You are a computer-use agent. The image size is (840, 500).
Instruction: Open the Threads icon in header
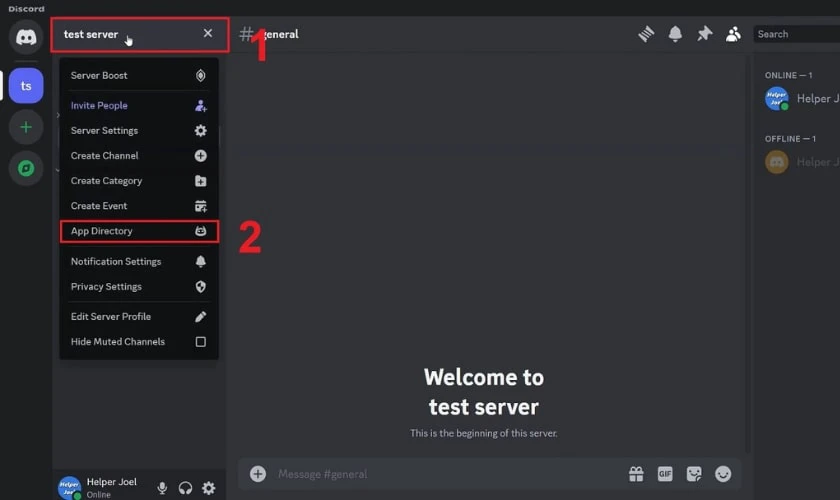coord(646,34)
